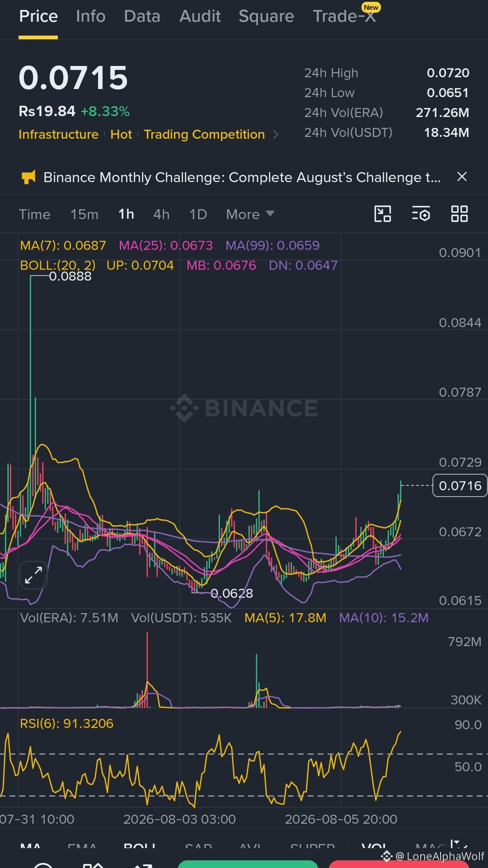488x868 pixels.
Task: Tap the UP: 0.0704 Bollinger value
Action: tap(140, 265)
